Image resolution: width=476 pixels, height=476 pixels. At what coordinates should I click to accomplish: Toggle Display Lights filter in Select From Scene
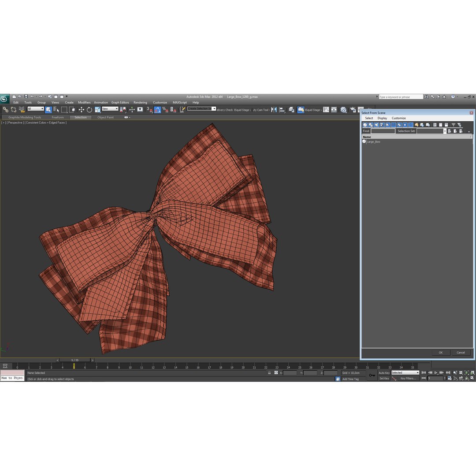(x=376, y=125)
